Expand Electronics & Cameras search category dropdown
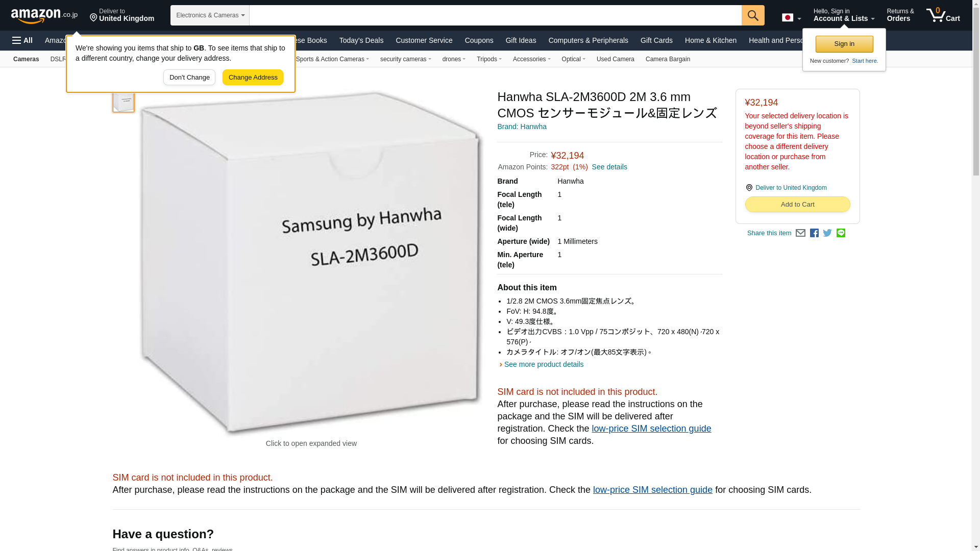The width and height of the screenshot is (980, 551). [x=210, y=15]
